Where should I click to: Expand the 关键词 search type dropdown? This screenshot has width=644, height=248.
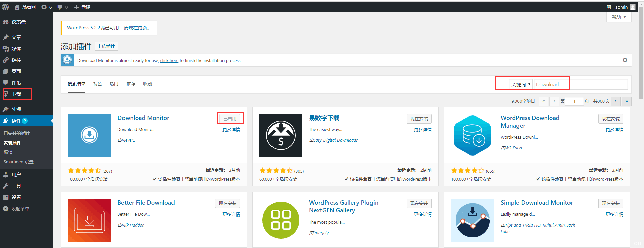tap(521, 85)
